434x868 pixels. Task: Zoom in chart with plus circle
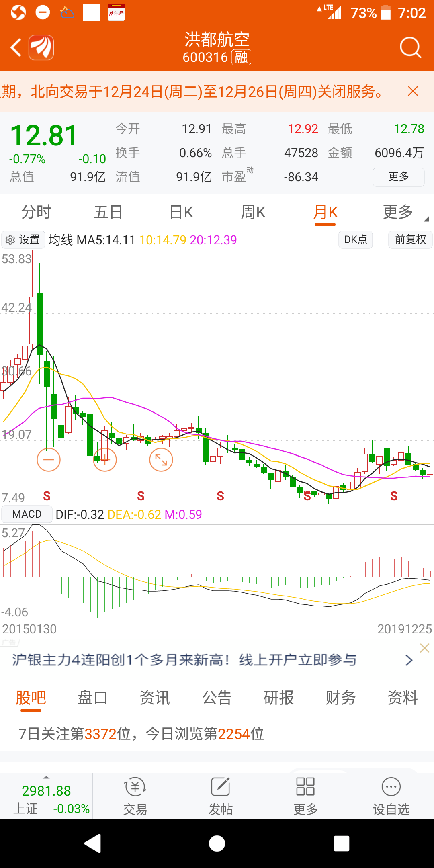pyautogui.click(x=105, y=460)
